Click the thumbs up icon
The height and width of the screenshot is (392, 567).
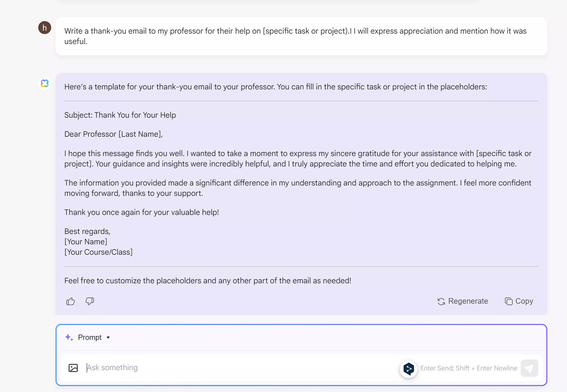pos(70,301)
